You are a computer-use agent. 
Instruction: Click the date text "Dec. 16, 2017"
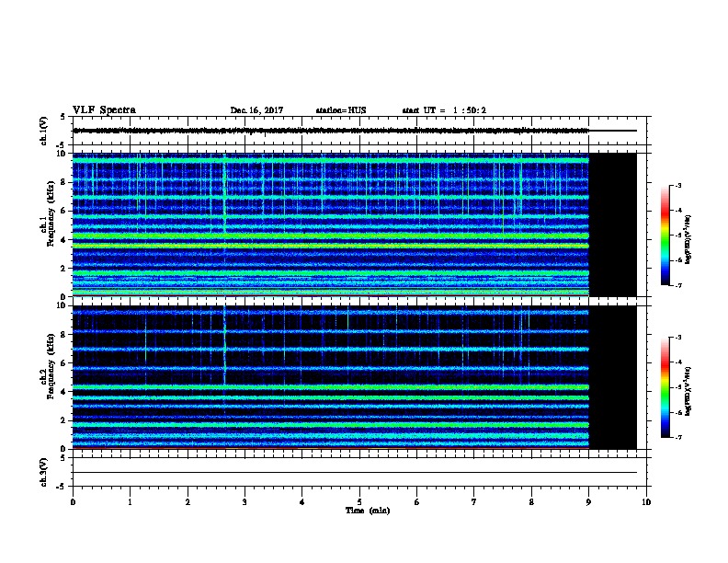(256, 110)
